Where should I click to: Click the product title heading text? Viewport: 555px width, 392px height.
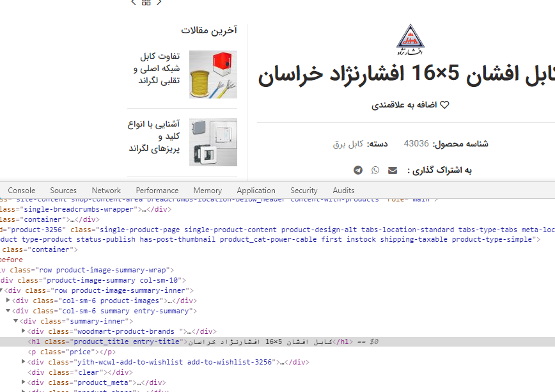pos(407,75)
